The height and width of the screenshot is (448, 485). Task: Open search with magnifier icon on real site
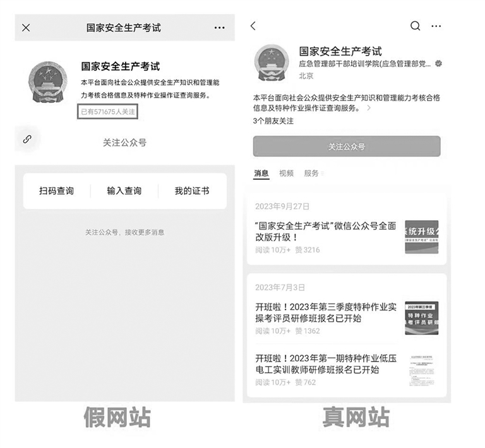pos(415,26)
